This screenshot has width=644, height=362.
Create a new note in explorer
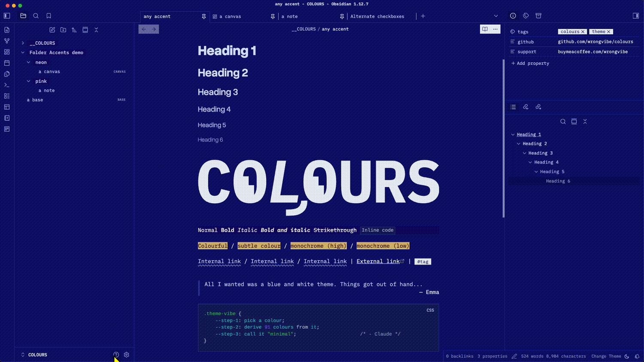tap(52, 30)
